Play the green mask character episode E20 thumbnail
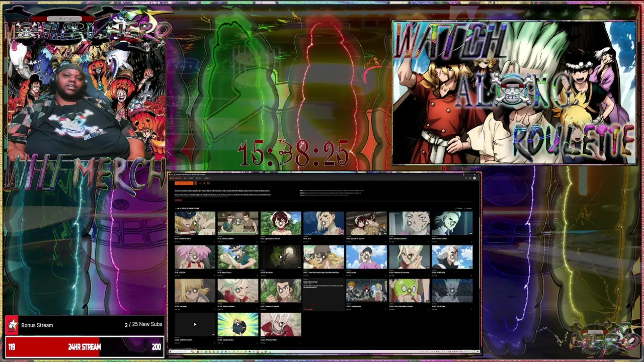Screen dimensions: 644x362 (409, 291)
